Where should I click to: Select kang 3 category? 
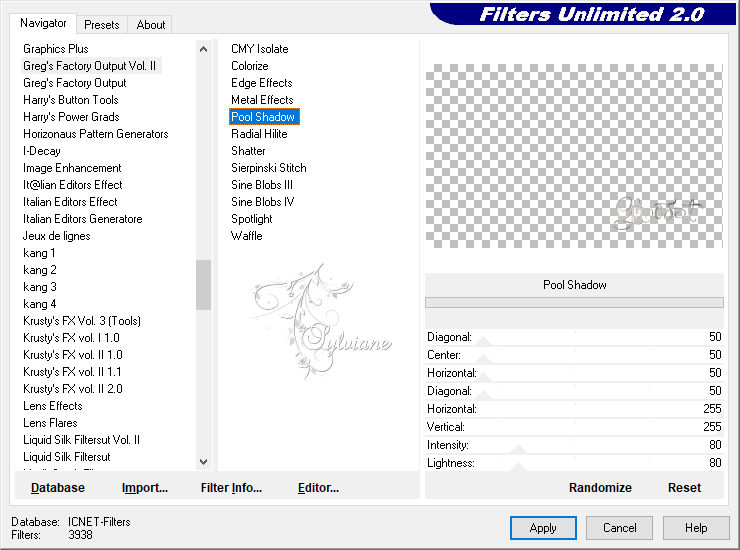pos(40,287)
